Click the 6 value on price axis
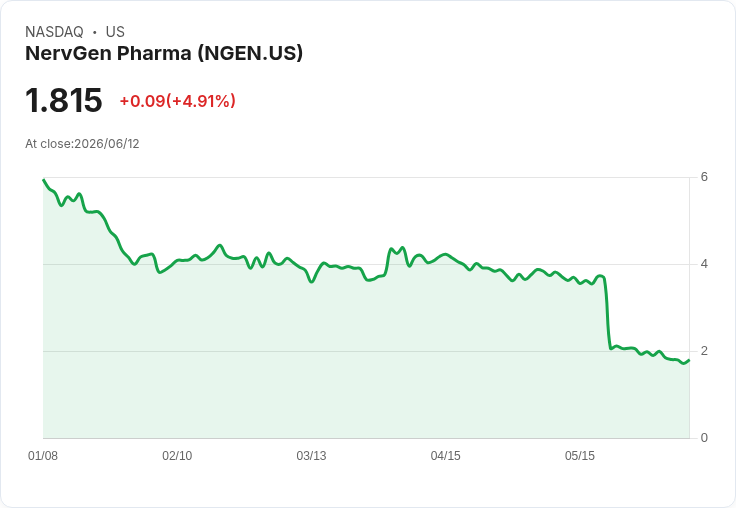This screenshot has width=736, height=508. pyautogui.click(x=704, y=177)
